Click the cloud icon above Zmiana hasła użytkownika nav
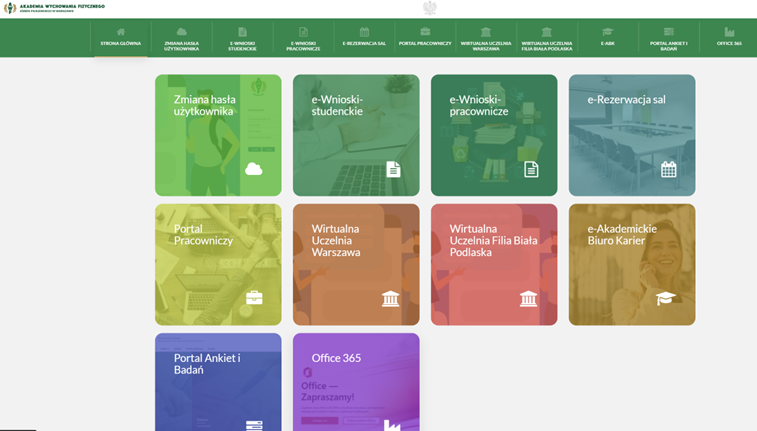Viewport: 757px width, 431px height. 182,32
